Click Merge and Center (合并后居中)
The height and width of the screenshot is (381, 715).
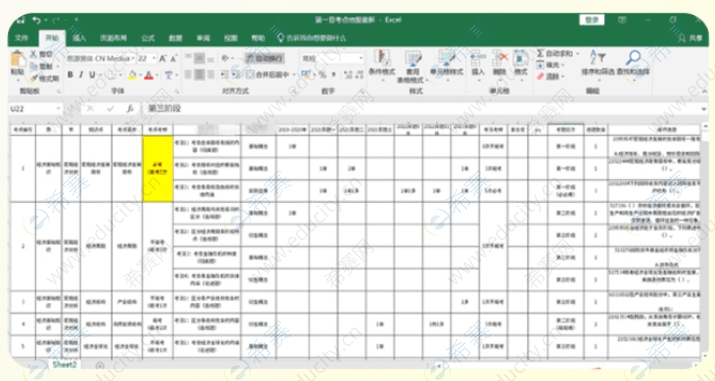click(x=268, y=75)
